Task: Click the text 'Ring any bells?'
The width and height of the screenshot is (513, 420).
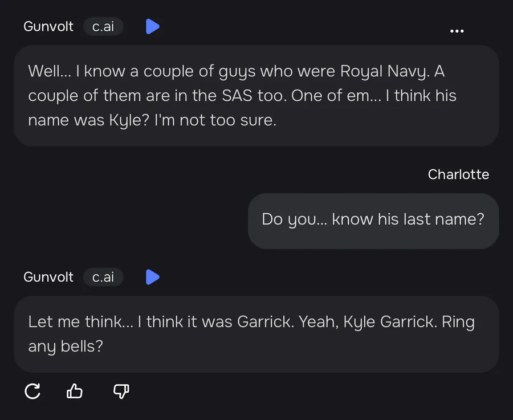Action: pos(251,334)
